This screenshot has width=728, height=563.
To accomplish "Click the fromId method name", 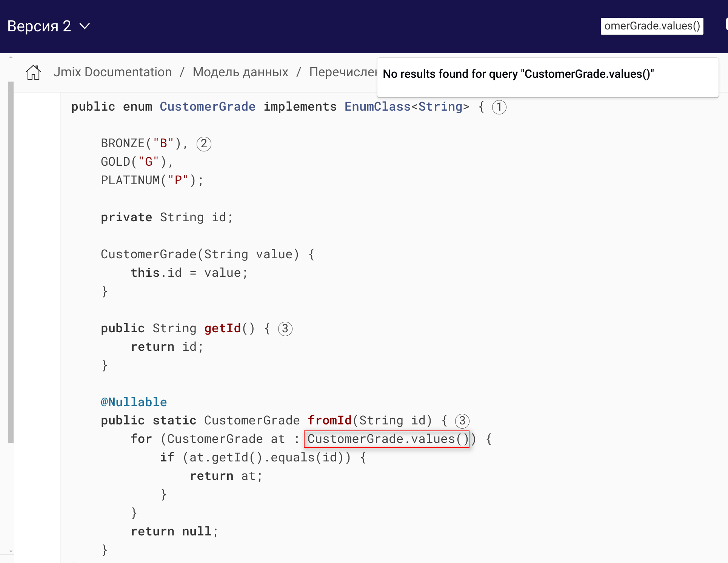I will point(329,421).
